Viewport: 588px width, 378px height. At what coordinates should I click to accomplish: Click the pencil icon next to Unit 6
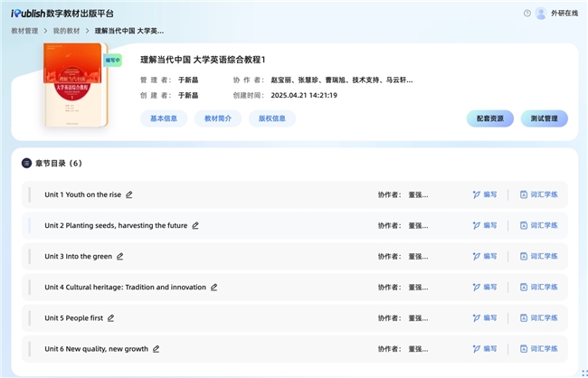[x=156, y=349]
